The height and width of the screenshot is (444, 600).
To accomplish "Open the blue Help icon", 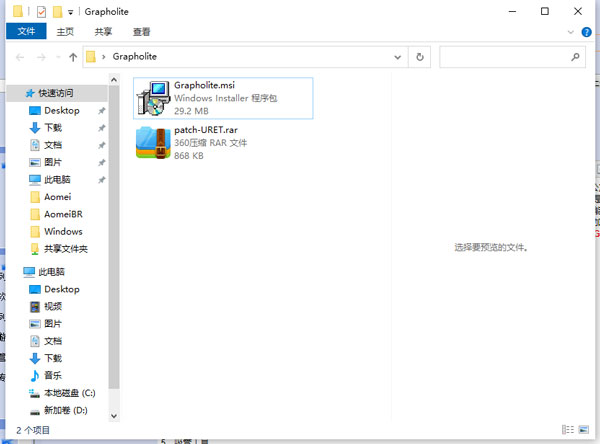I will point(586,32).
